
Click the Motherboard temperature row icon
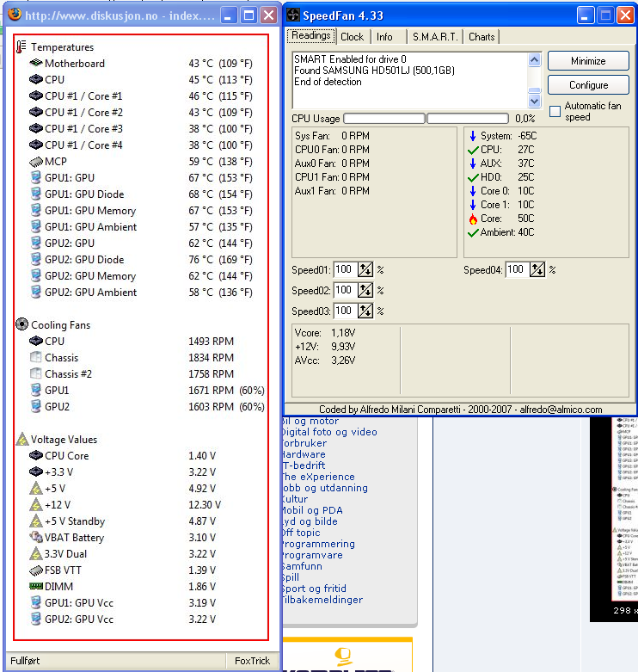tap(36, 64)
